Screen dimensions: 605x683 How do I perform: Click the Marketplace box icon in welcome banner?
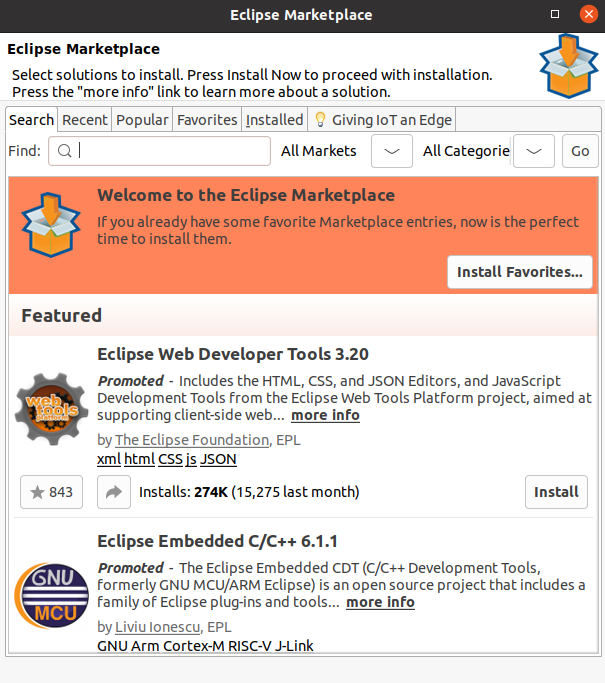pos(51,222)
